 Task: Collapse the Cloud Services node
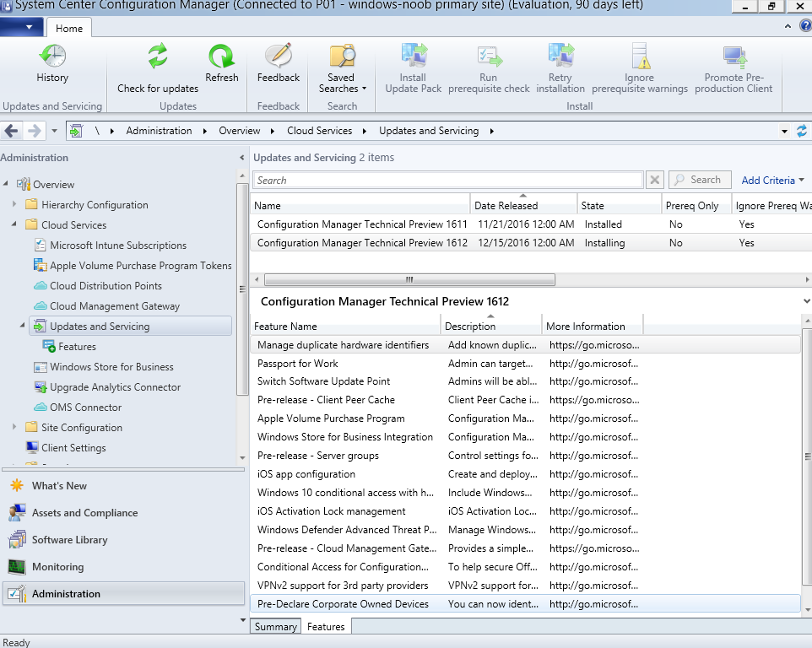(14, 224)
